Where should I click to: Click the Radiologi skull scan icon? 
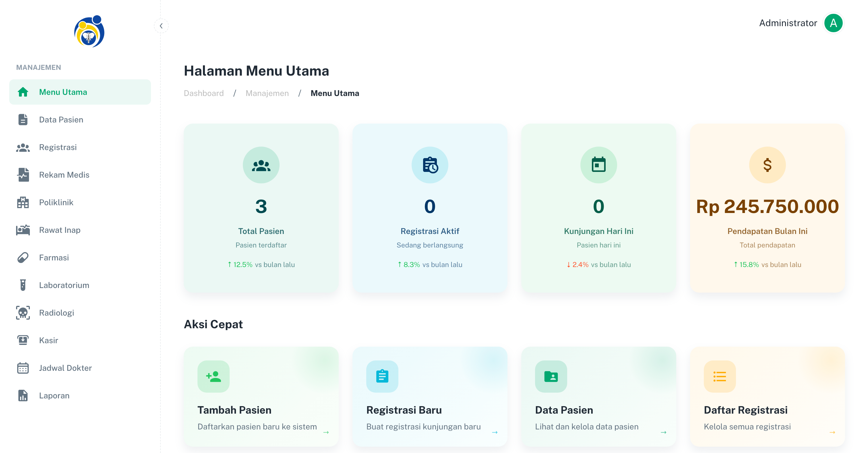click(x=23, y=313)
